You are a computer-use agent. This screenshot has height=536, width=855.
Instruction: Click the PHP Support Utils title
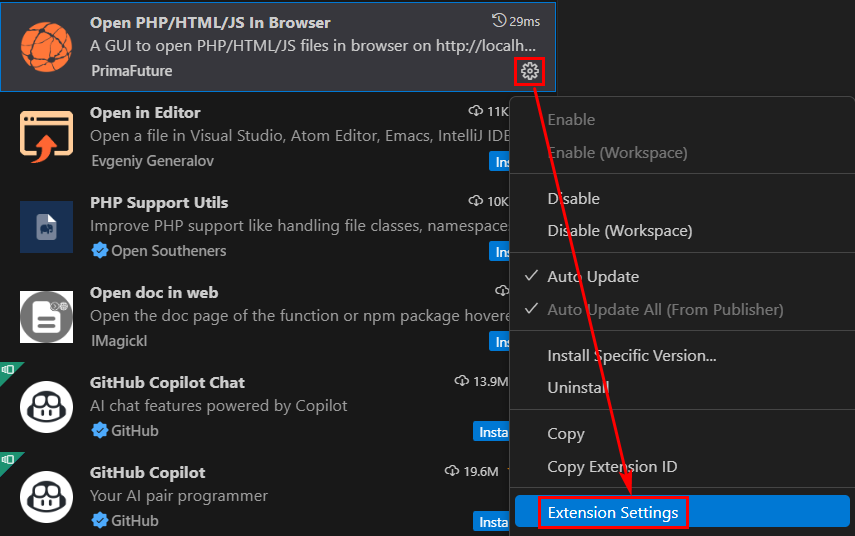(x=159, y=202)
